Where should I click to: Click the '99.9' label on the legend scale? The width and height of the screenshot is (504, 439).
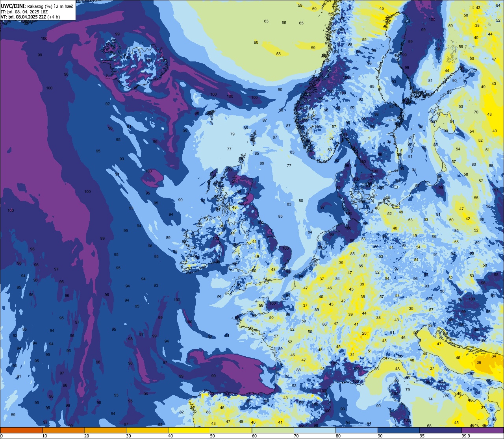tap(466, 436)
